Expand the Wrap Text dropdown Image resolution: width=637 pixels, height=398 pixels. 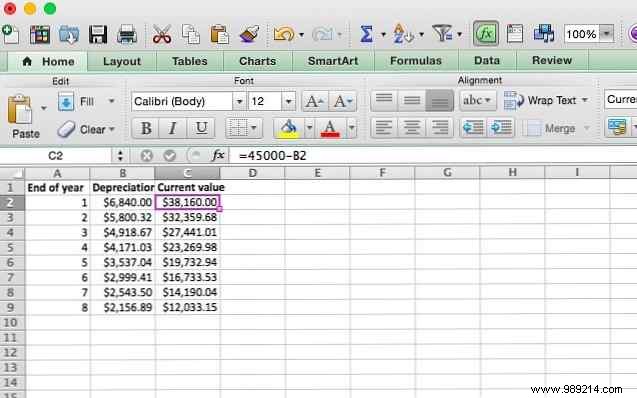click(585, 100)
